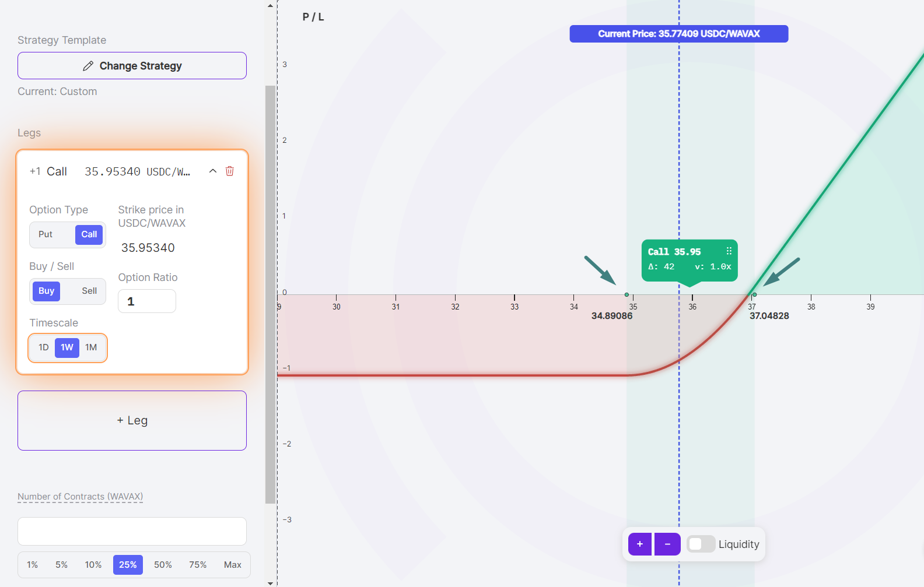Select Sell in Buy / Sell toggle
Screen dimensions: 924x587
[89, 291]
